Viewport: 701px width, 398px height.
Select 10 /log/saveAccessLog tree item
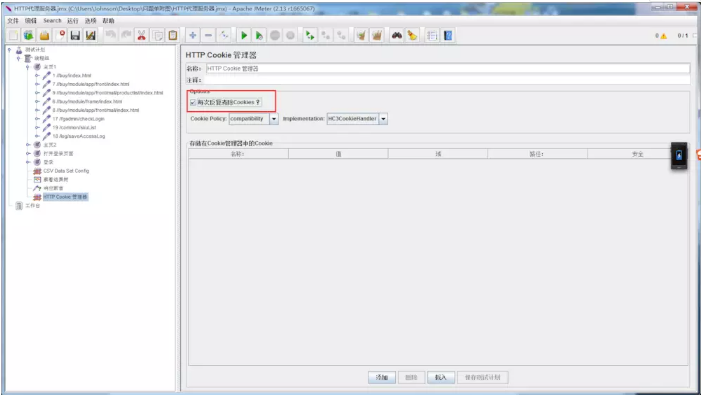pyautogui.click(x=79, y=136)
